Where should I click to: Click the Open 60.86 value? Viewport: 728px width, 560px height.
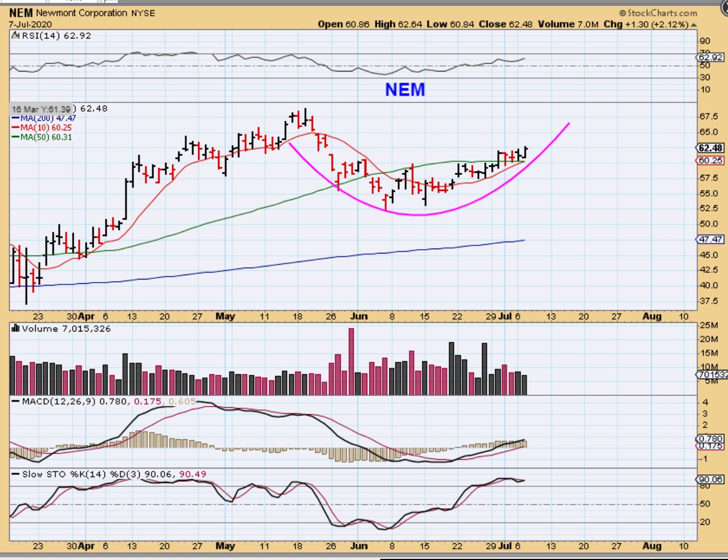(344, 24)
